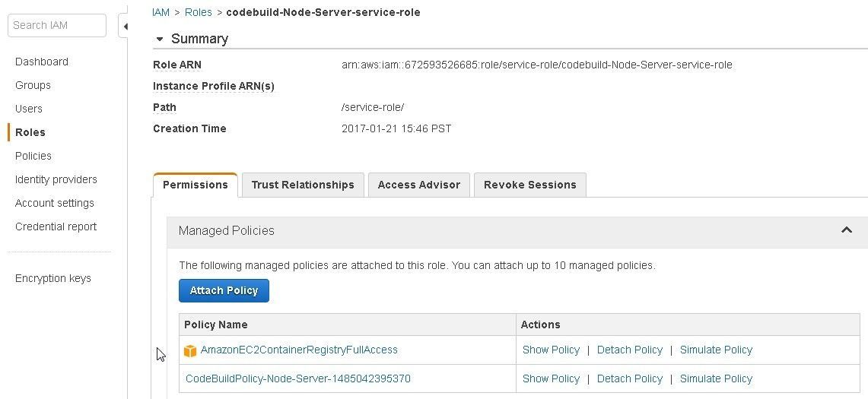The height and width of the screenshot is (399, 868).
Task: Click the Roles breadcrumb link
Action: (x=199, y=12)
